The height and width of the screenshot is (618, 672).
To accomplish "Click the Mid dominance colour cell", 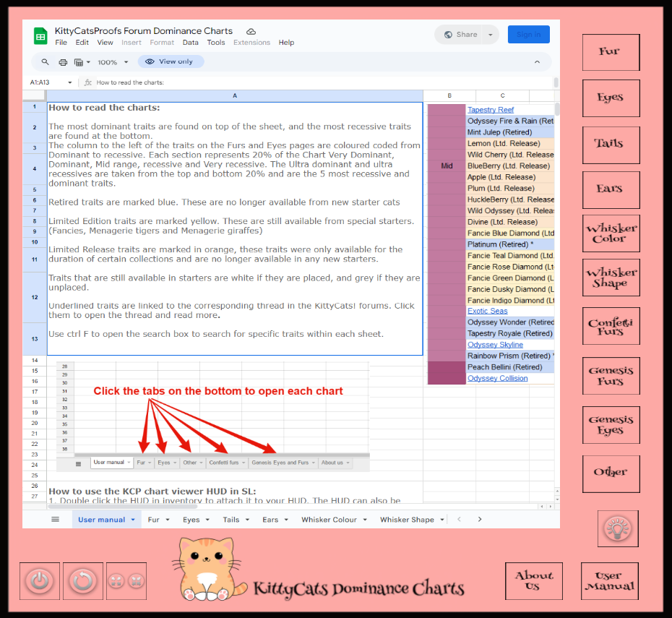I will [447, 166].
